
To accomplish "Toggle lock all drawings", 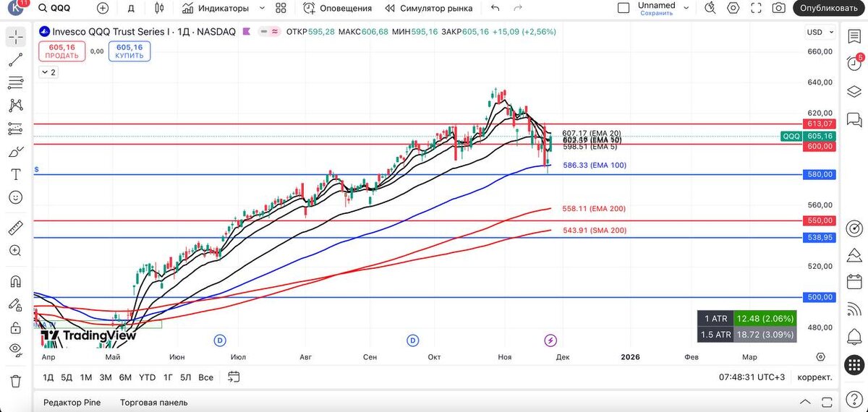I will point(15,327).
